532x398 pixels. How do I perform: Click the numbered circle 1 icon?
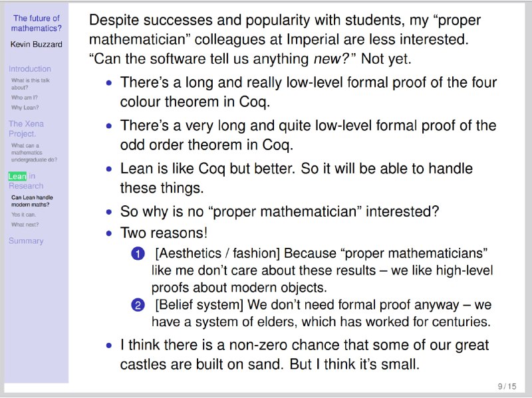pyautogui.click(x=138, y=254)
